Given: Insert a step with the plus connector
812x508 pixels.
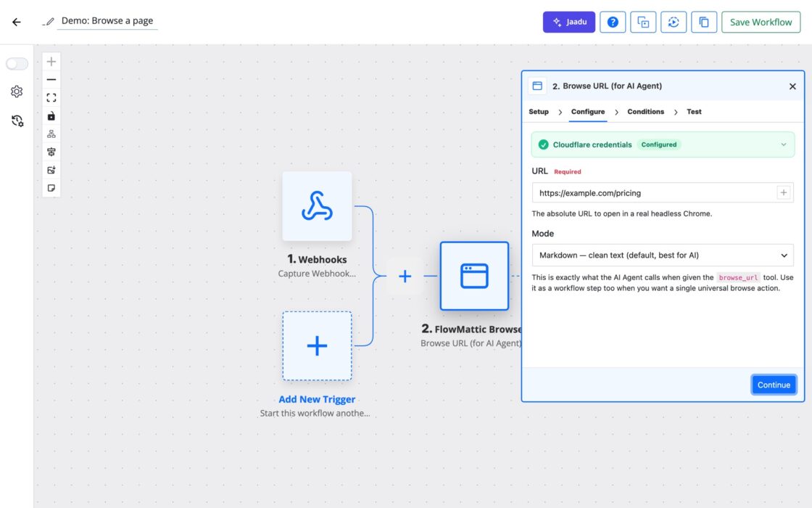Looking at the screenshot, I should coord(405,276).
